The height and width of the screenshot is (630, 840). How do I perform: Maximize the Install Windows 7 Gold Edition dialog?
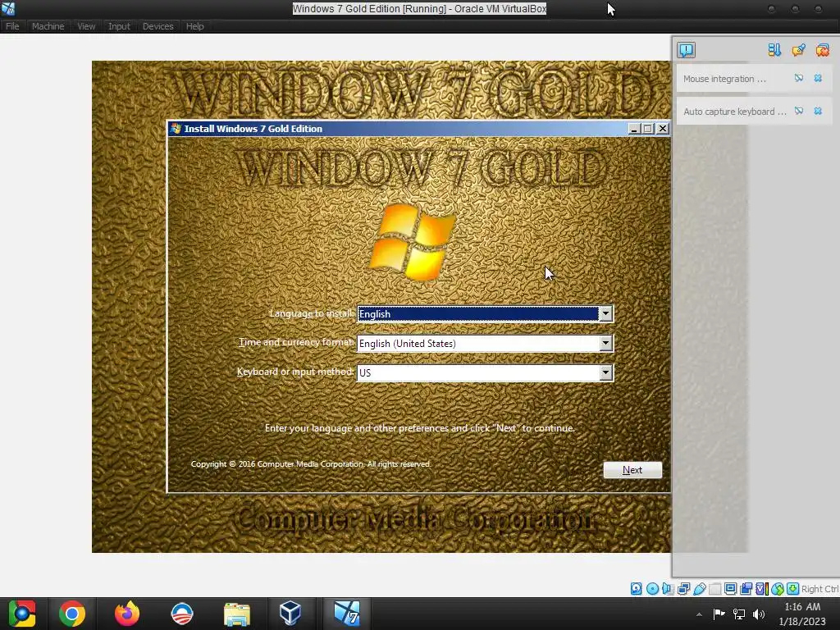pyautogui.click(x=648, y=129)
